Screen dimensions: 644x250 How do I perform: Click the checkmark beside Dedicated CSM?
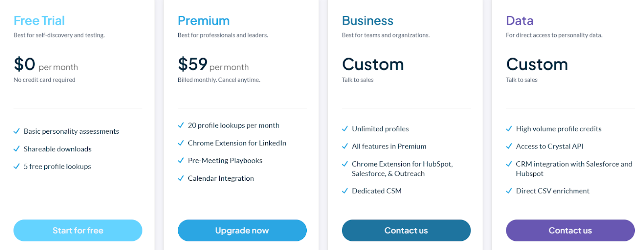click(345, 191)
